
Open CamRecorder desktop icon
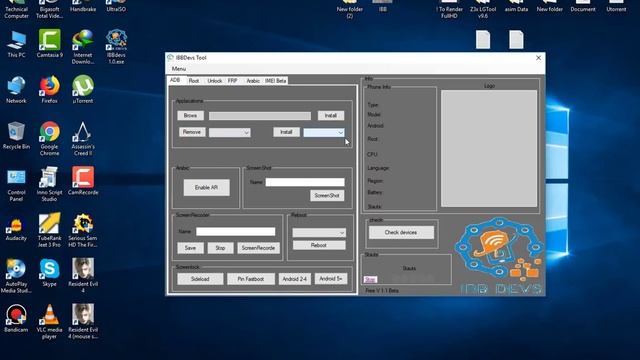click(83, 181)
